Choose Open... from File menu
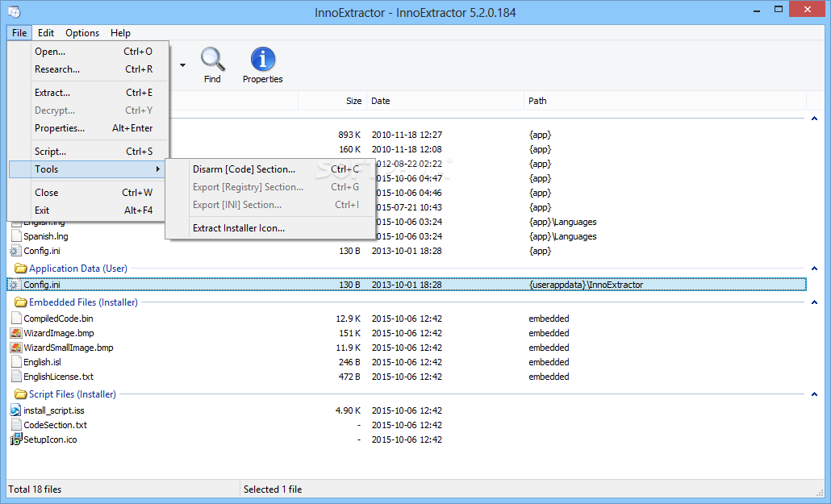 click(x=87, y=52)
